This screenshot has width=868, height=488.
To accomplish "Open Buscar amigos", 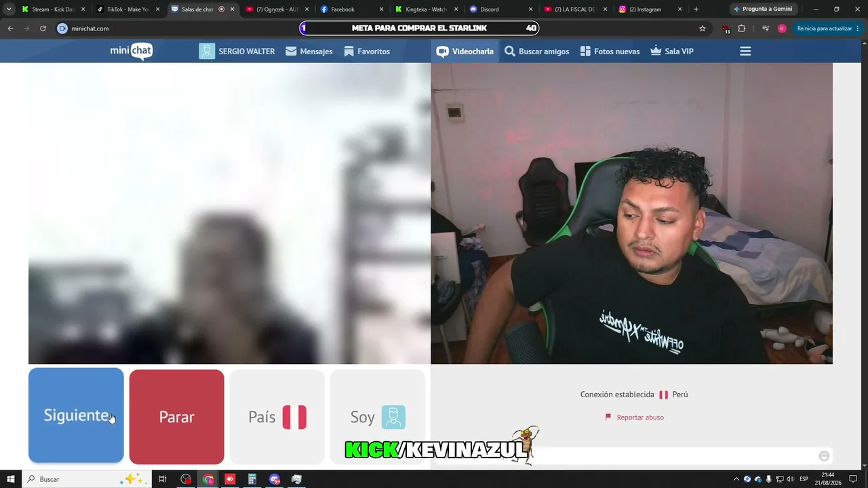I will 537,52.
